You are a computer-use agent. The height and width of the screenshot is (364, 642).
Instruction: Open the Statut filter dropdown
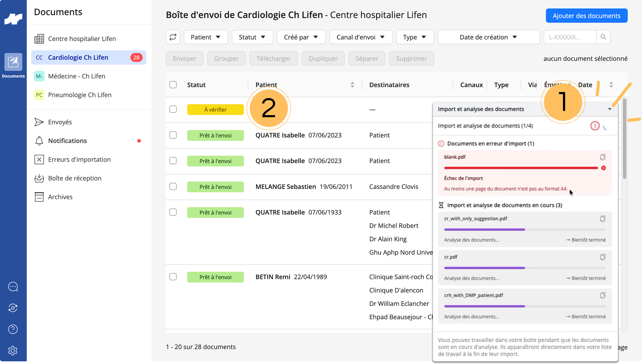252,37
